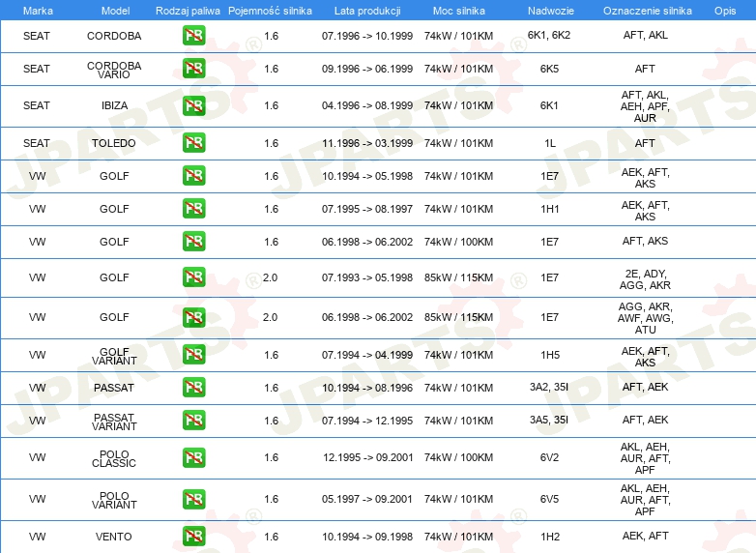This screenshot has height=553, width=756.
Task: Click the fuel icon in PASSAT VARIANT row
Action: click(193, 420)
